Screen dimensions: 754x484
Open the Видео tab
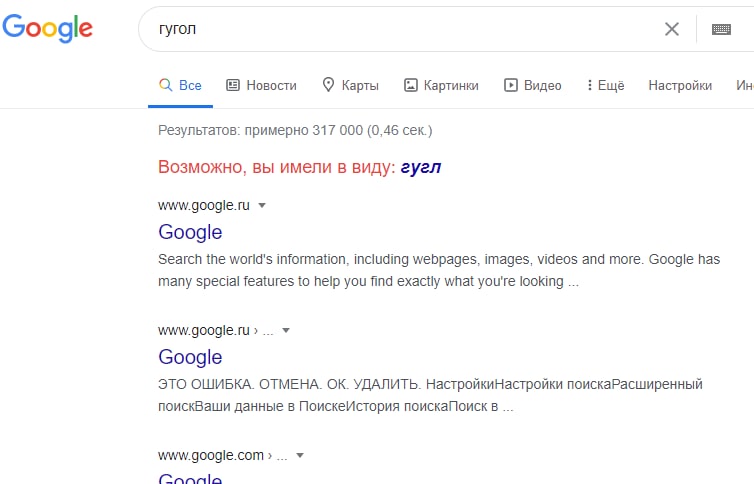[x=533, y=86]
